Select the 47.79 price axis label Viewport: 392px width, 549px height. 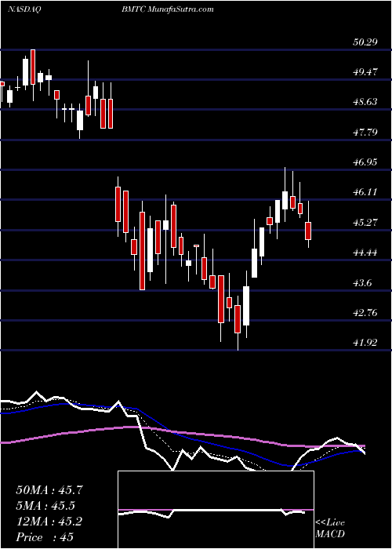pyautogui.click(x=366, y=132)
